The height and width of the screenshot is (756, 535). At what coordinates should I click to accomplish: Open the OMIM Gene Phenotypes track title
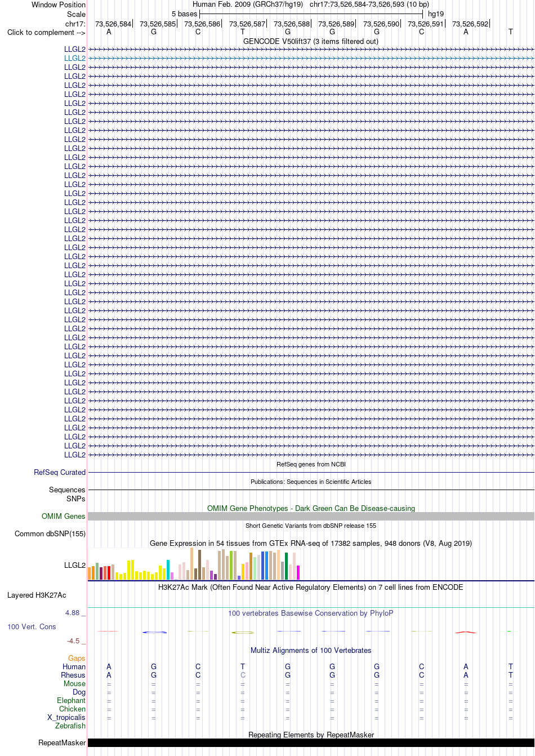(311, 508)
